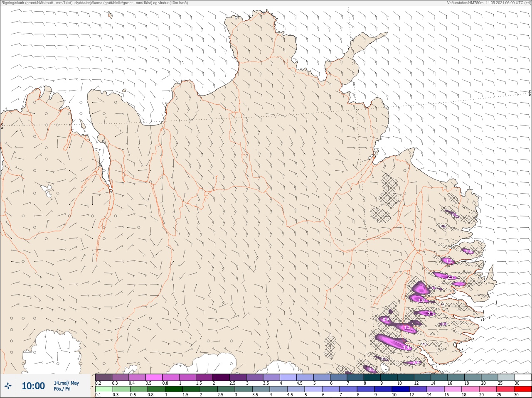This screenshot has height=398, width=532.
Task: Click the red 30 swatch in lower legend
Action: point(523,389)
